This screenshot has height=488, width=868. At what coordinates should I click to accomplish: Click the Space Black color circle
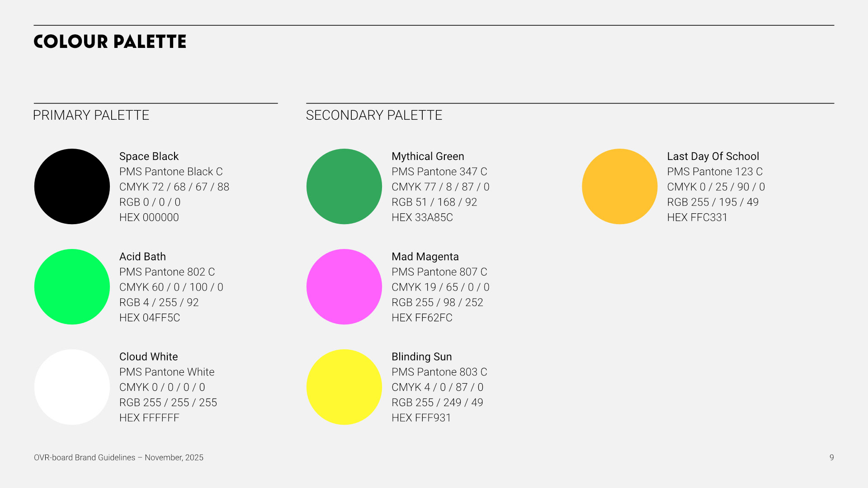coord(72,186)
